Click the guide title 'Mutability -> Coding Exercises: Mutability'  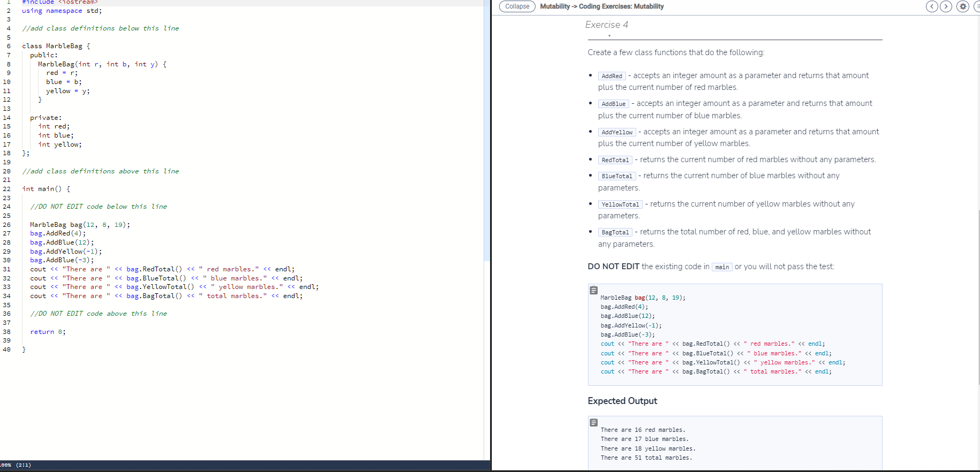(x=601, y=6)
